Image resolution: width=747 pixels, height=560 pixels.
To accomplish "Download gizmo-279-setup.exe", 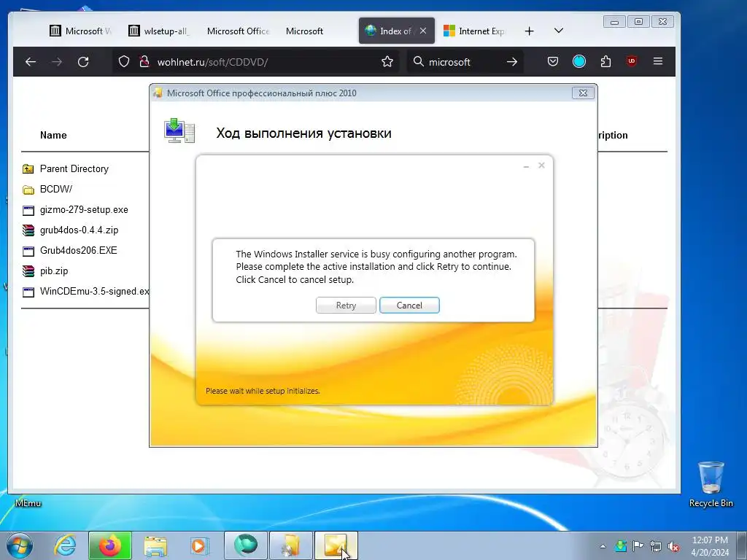I will (x=84, y=209).
